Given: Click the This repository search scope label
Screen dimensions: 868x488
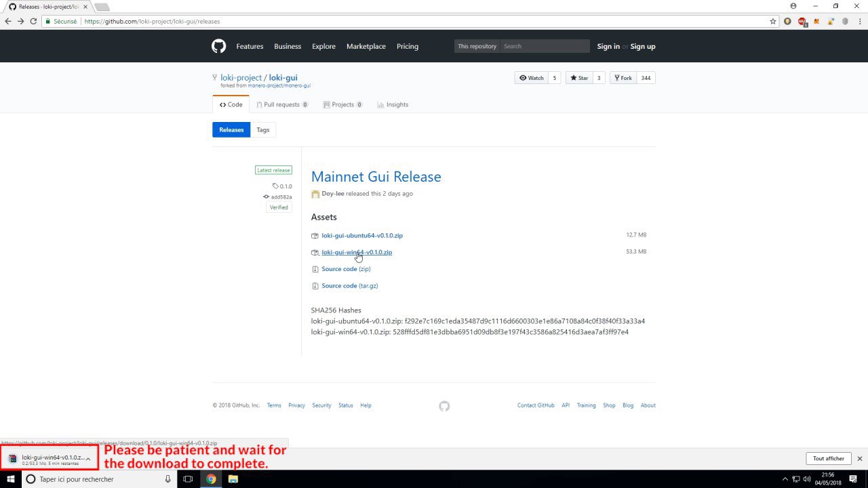Looking at the screenshot, I should [477, 46].
